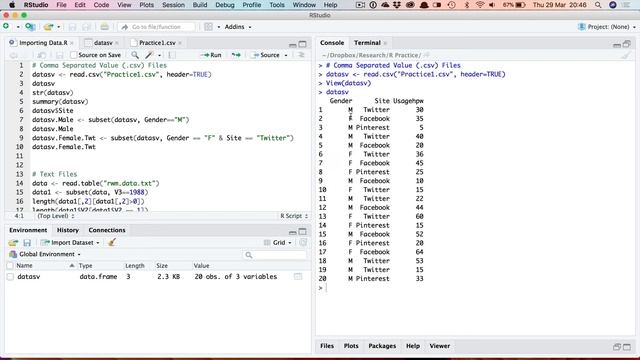Click the clear workspace broom icon
The height and width of the screenshot is (360, 640).
click(x=111, y=242)
